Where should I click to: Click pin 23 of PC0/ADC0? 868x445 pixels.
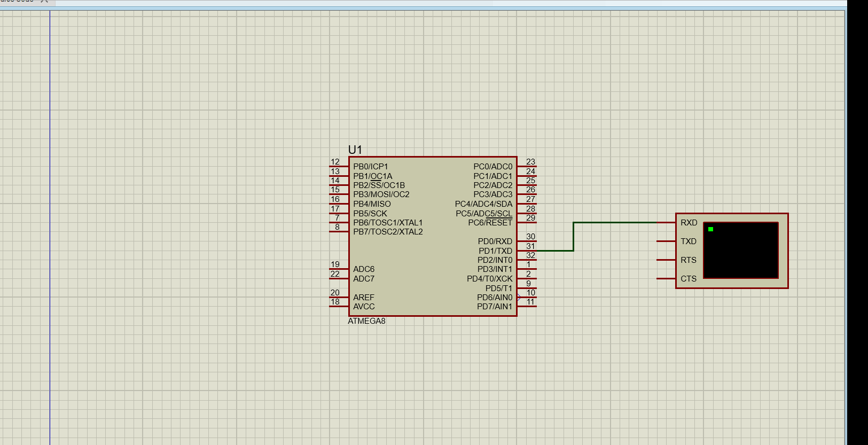coord(527,167)
